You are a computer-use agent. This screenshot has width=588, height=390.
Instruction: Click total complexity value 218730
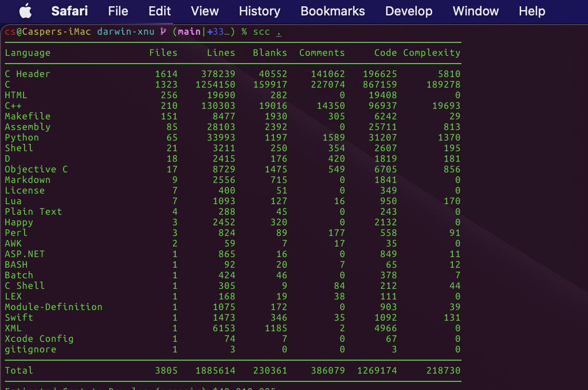[443, 371]
